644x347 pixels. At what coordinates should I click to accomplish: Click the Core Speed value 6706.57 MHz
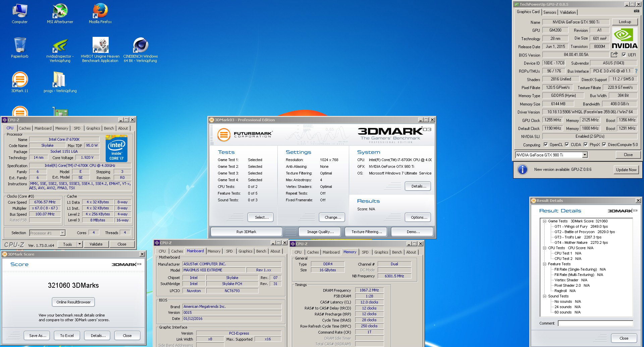[x=45, y=202]
